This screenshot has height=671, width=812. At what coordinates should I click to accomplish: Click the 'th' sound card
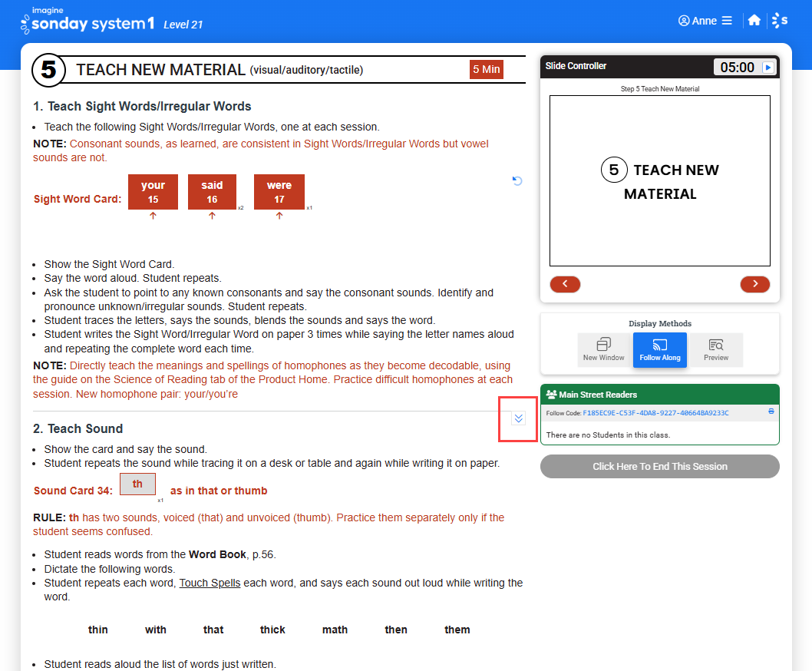pos(137,484)
